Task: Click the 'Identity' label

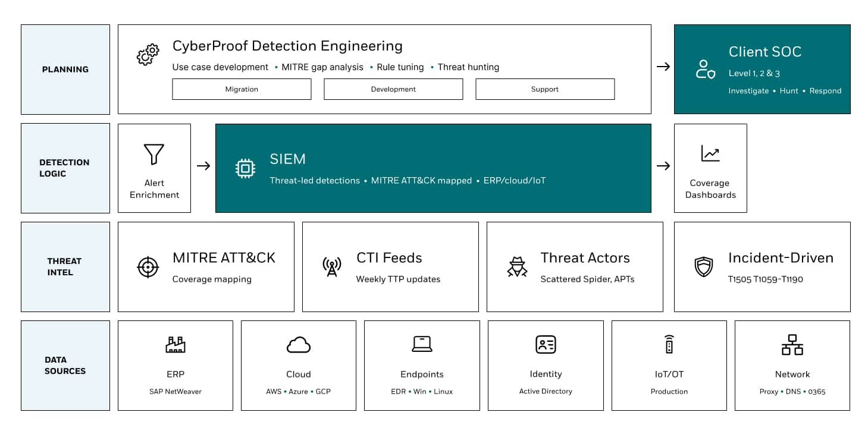Action: pyautogui.click(x=546, y=374)
